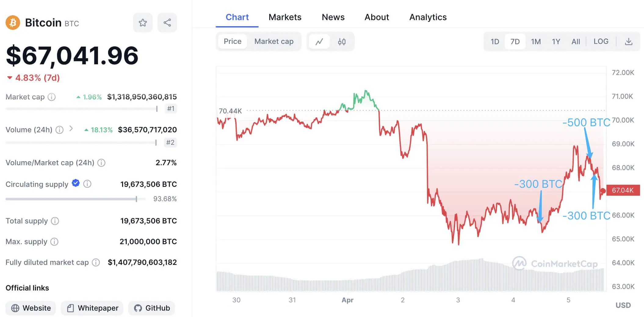The image size is (644, 317).
Task: Click info icon next to Max. supply
Action: [x=54, y=242]
